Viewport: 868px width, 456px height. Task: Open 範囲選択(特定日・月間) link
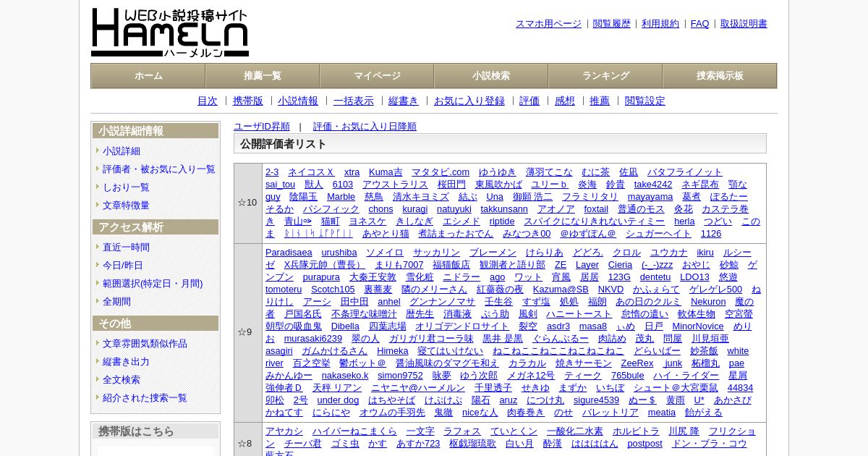pos(153,284)
